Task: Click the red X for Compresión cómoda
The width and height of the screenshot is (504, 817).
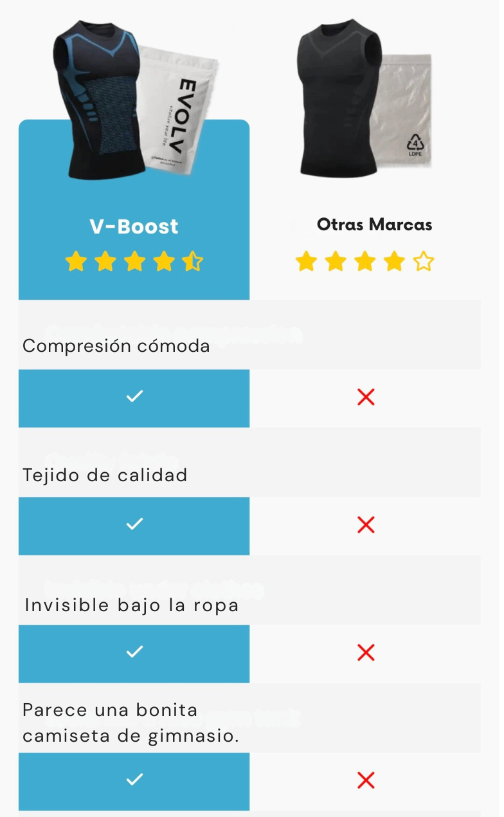Action: click(366, 398)
